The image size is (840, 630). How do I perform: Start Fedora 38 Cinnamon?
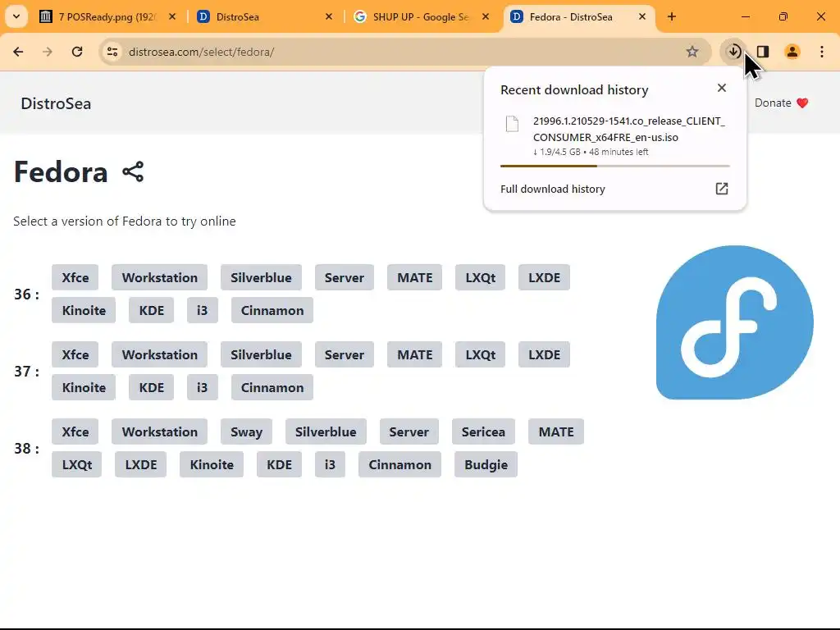[399, 464]
